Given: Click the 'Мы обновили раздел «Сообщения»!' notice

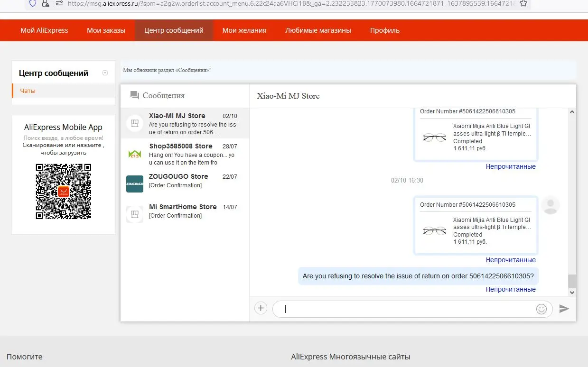Looking at the screenshot, I should point(167,70).
